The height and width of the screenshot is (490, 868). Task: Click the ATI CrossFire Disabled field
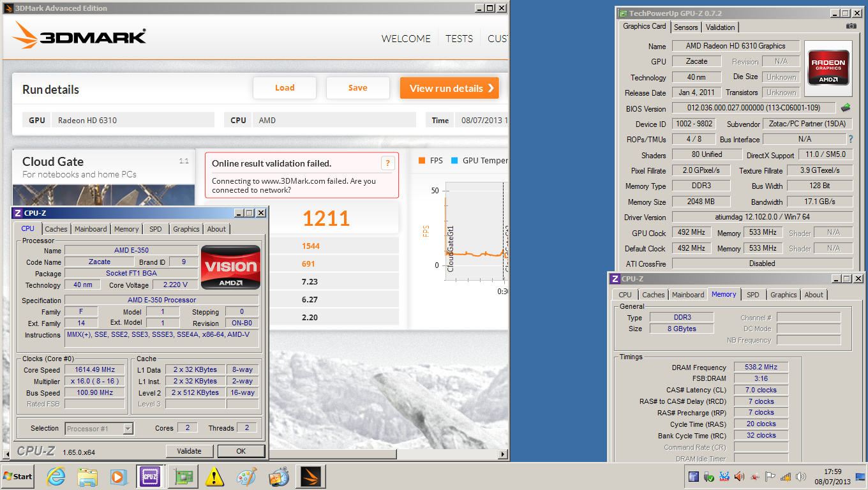point(762,264)
